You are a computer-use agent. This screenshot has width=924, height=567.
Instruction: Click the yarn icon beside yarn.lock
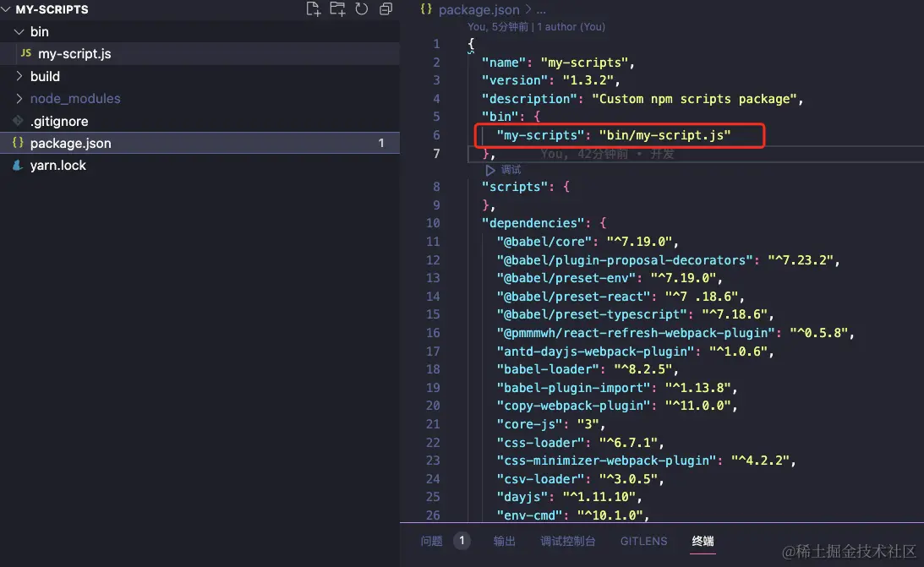tap(19, 166)
